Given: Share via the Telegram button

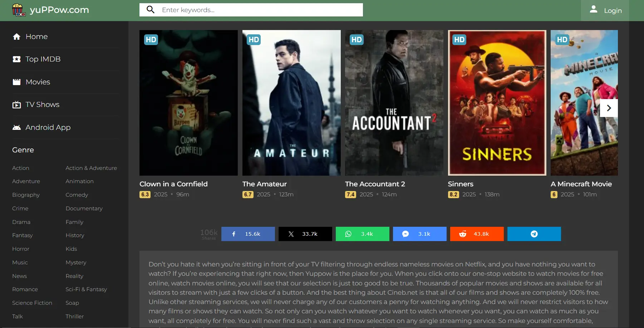Looking at the screenshot, I should (x=534, y=234).
